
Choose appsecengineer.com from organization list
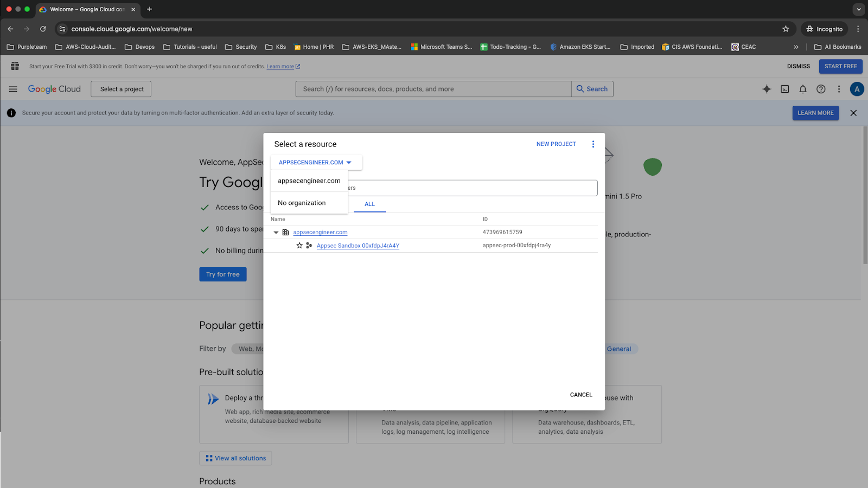pos(309,181)
